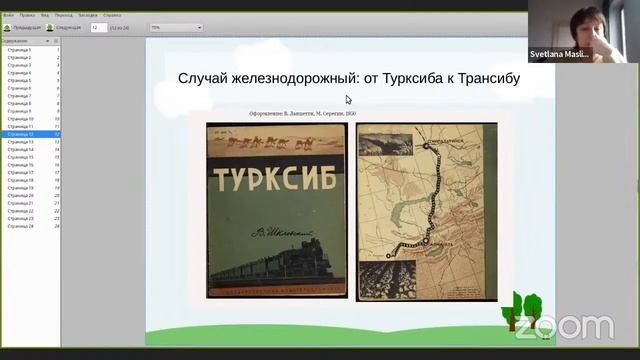Select Страница 17 in the contents list
640x360 pixels.
[31, 173]
